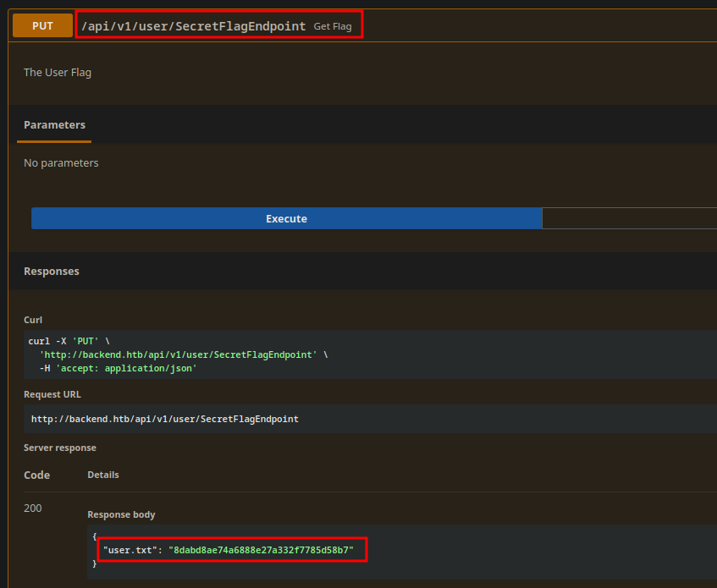The height and width of the screenshot is (588, 717).
Task: Click the Details column header
Action: [x=103, y=475]
